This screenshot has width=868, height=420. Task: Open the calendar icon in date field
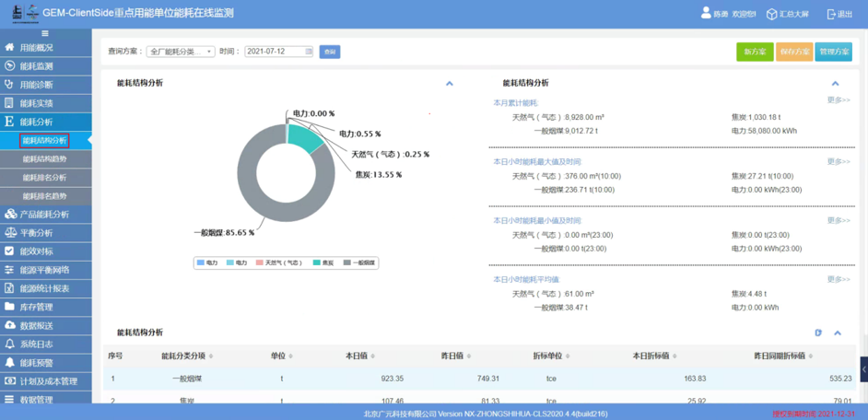(309, 52)
